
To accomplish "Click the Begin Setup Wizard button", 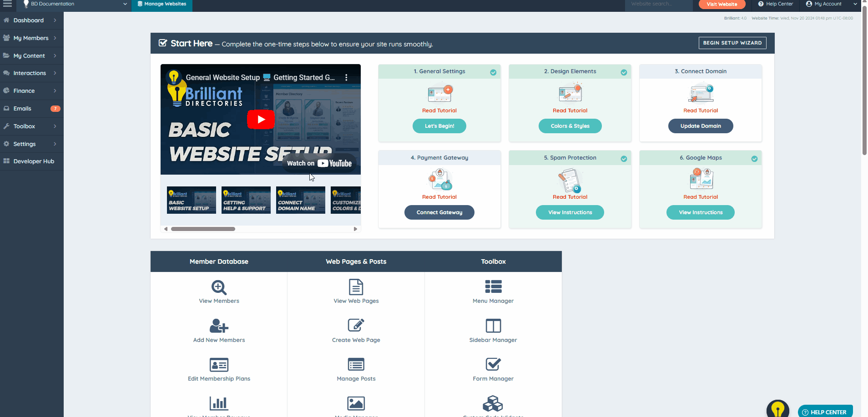I will coord(732,43).
